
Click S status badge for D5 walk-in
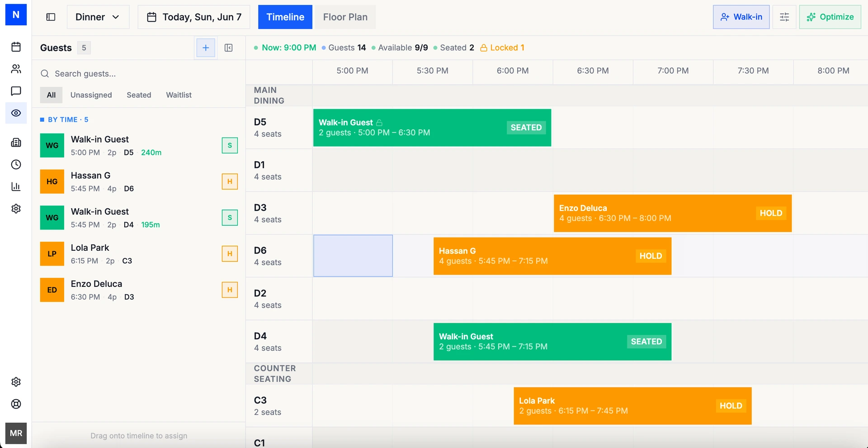click(x=230, y=145)
